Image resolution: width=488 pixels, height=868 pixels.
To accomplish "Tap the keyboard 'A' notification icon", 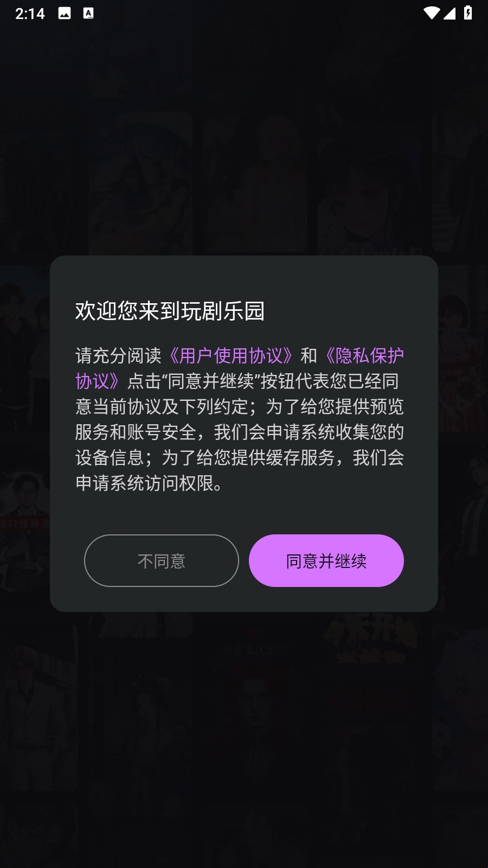I will click(x=88, y=14).
